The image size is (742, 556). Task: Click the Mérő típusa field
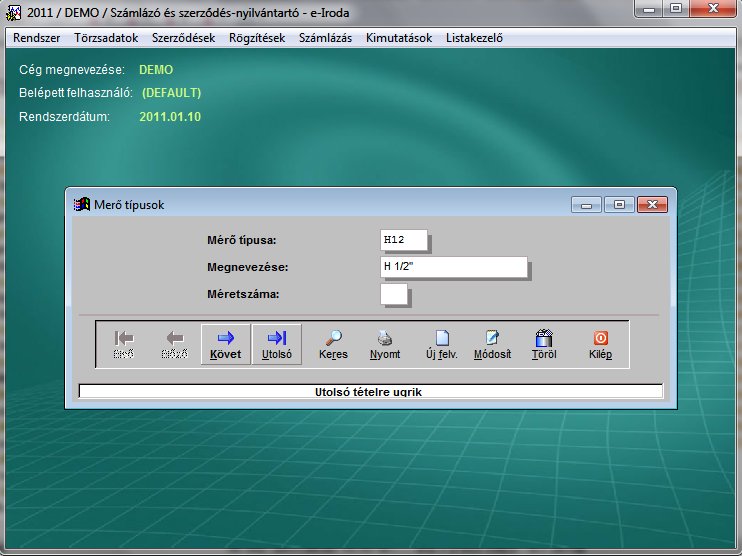pos(404,240)
